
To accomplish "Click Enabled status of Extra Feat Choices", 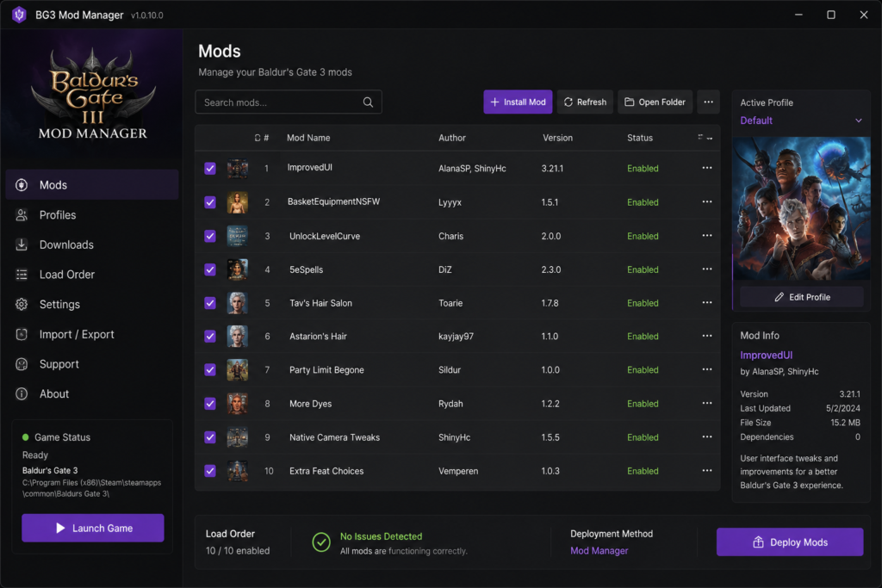I will (x=643, y=471).
